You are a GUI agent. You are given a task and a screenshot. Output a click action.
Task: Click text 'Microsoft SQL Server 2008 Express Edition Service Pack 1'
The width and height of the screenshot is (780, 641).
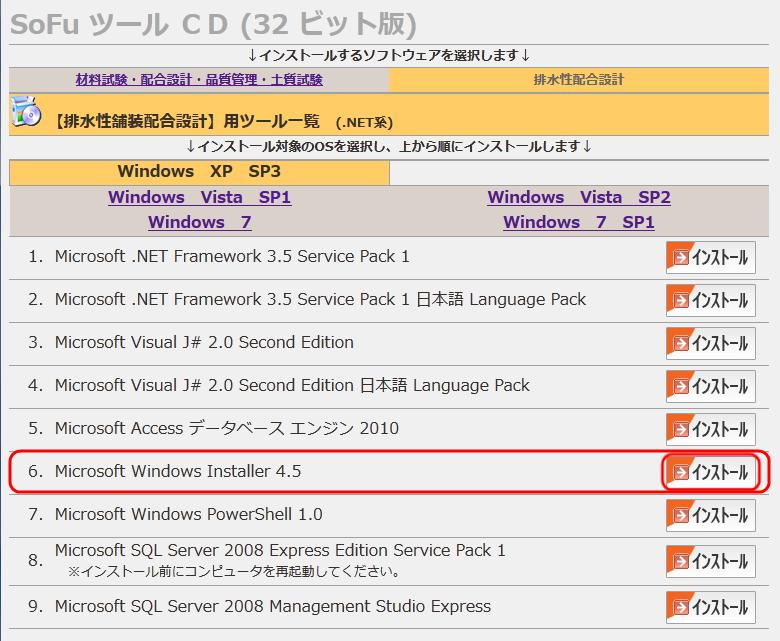(280, 550)
